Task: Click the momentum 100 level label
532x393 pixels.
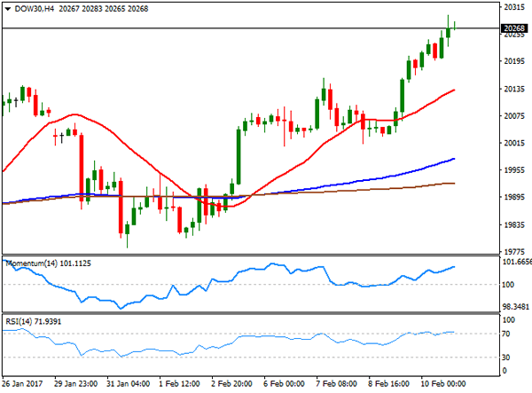Action: pyautogui.click(x=508, y=285)
